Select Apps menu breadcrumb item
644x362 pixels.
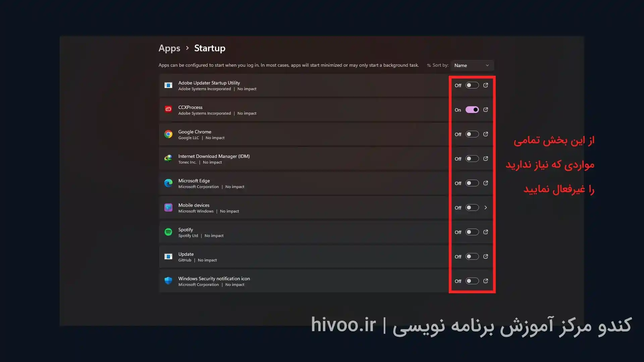(x=169, y=48)
